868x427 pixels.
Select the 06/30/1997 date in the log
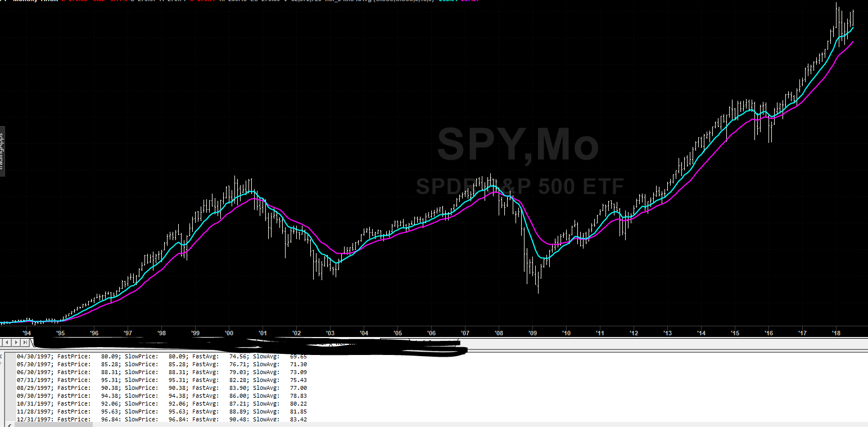pos(35,372)
